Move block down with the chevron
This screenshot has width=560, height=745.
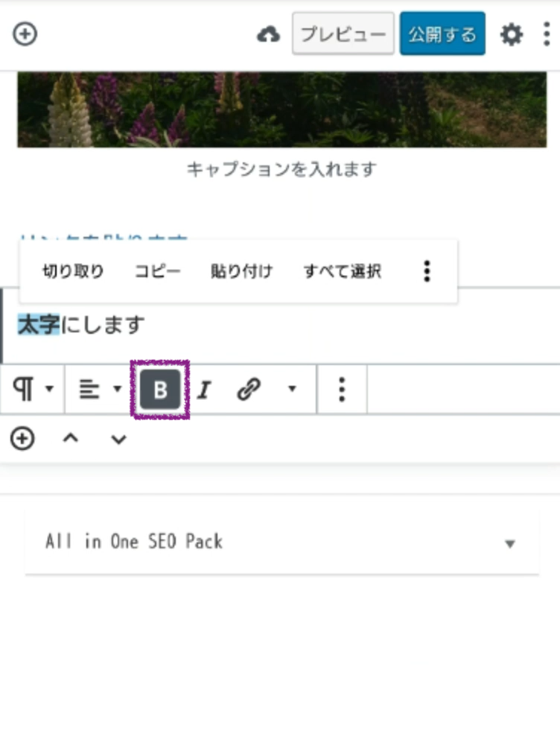[x=118, y=439]
